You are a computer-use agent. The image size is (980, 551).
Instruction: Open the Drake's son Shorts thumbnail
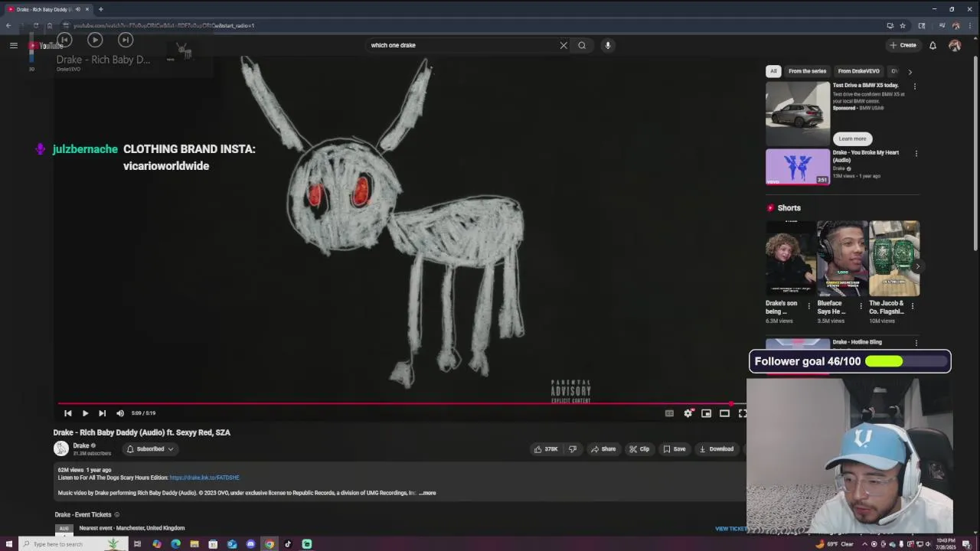[x=790, y=259]
